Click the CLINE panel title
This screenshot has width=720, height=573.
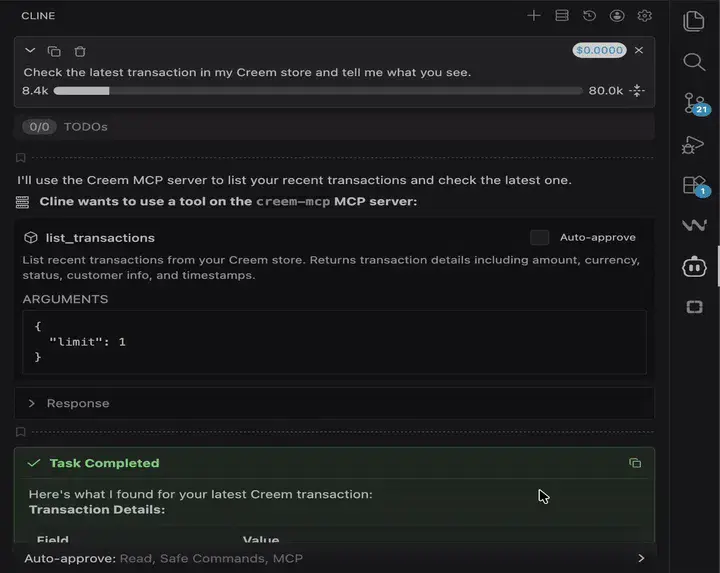coord(38,16)
